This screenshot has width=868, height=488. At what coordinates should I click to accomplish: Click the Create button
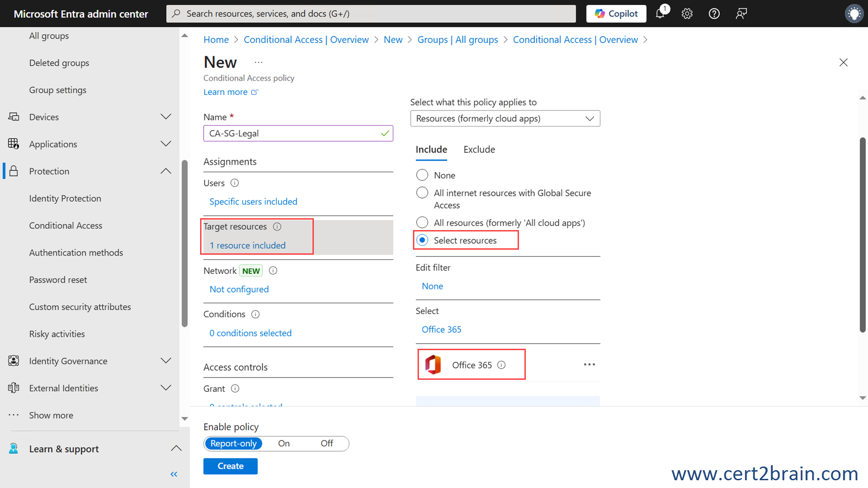click(x=230, y=466)
